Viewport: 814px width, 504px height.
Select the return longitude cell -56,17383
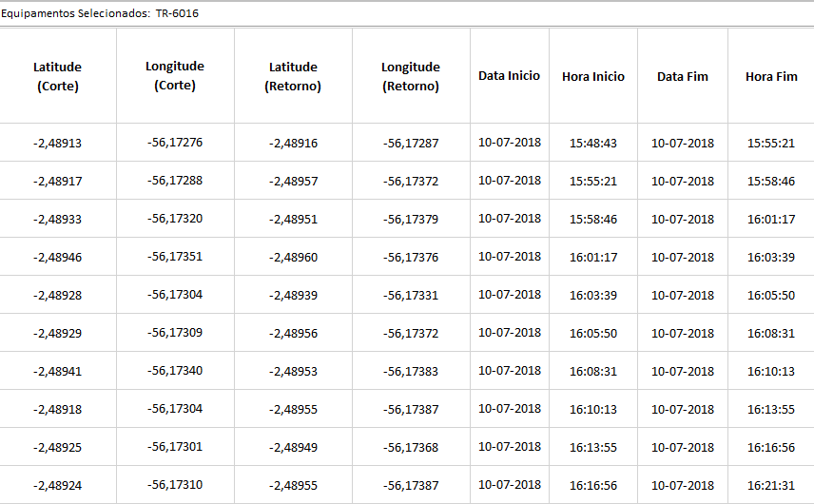411,372
